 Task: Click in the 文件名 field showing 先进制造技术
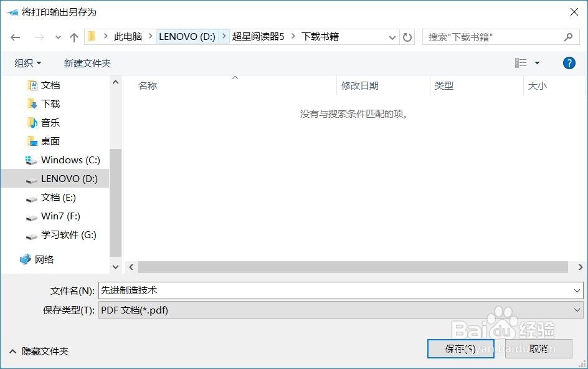[249, 290]
